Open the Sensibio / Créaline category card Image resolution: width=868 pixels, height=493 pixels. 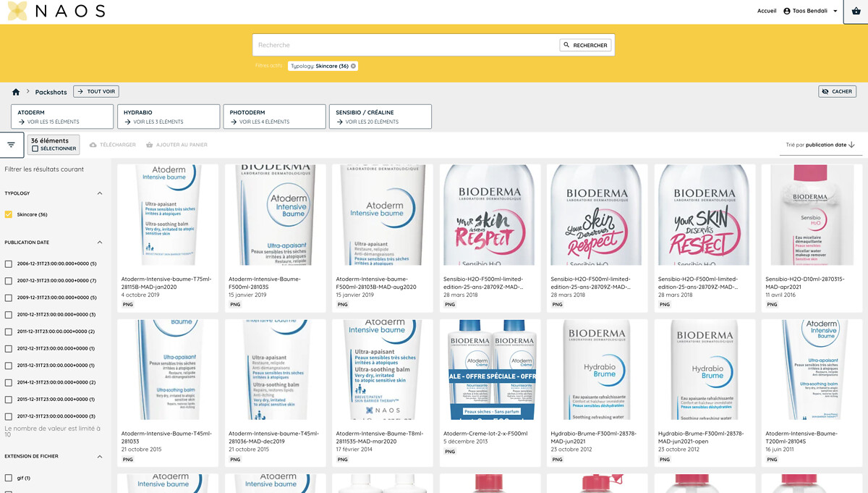380,117
